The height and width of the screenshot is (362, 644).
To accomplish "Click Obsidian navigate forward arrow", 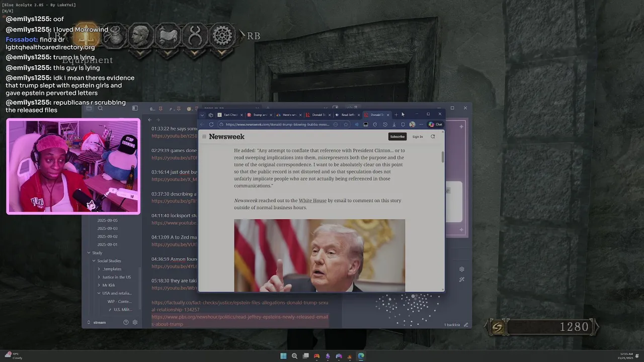I will 157,120.
